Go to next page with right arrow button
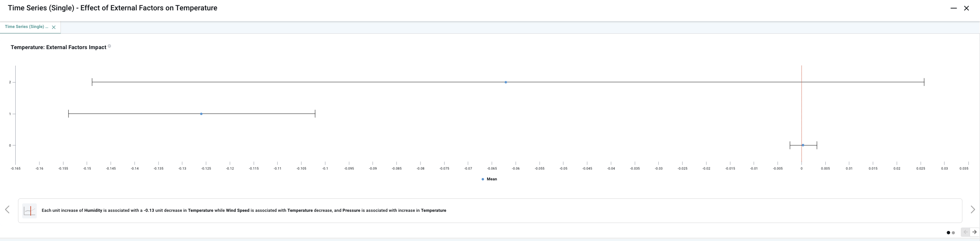This screenshot has width=980, height=241. click(x=974, y=232)
